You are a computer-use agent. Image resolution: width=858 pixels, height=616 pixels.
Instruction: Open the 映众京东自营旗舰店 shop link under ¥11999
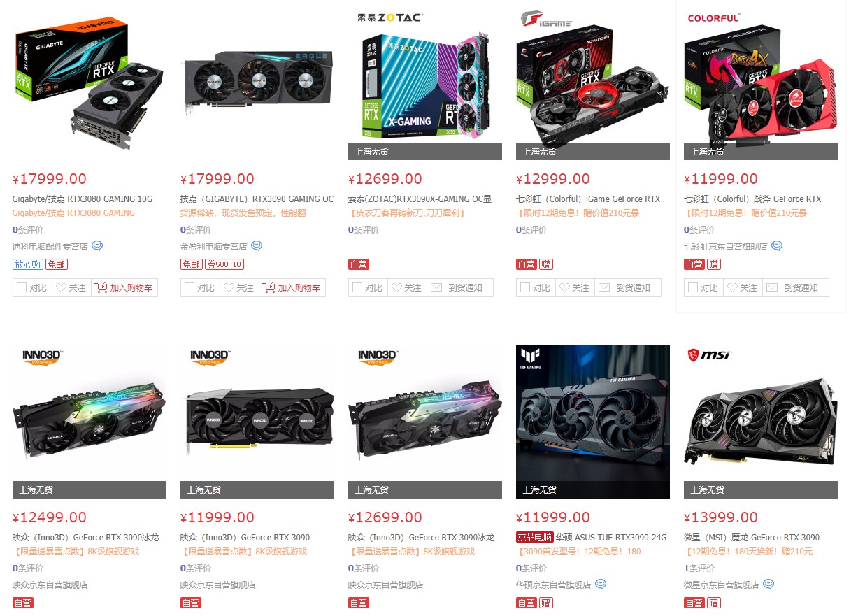pos(218,585)
